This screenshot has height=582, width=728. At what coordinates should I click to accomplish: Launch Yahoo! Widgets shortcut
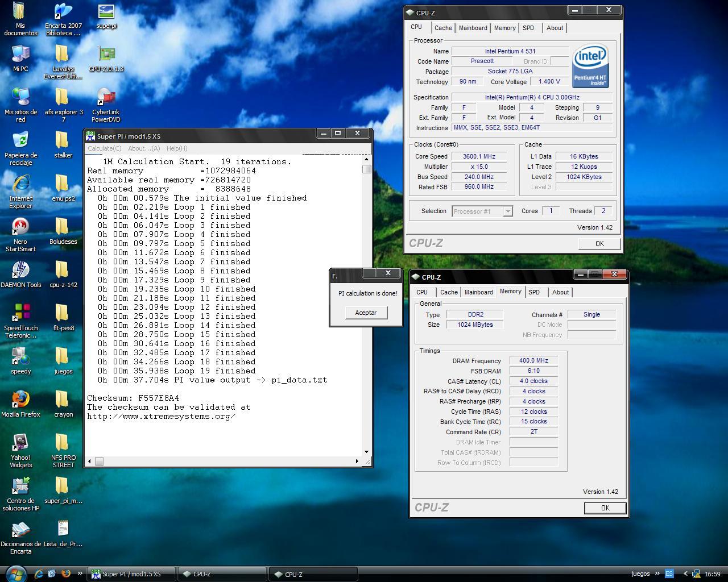pos(20,451)
